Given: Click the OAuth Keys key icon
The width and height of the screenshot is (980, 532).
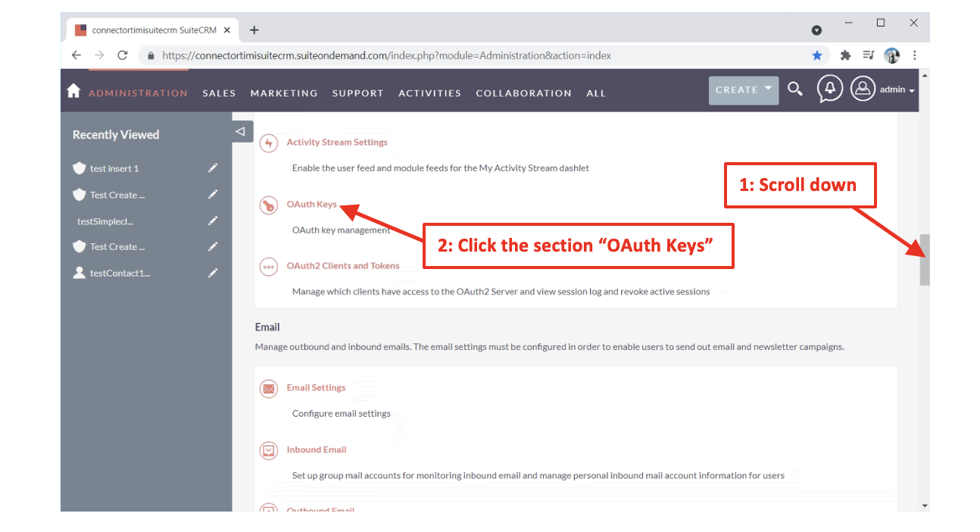Looking at the screenshot, I should click(x=268, y=205).
